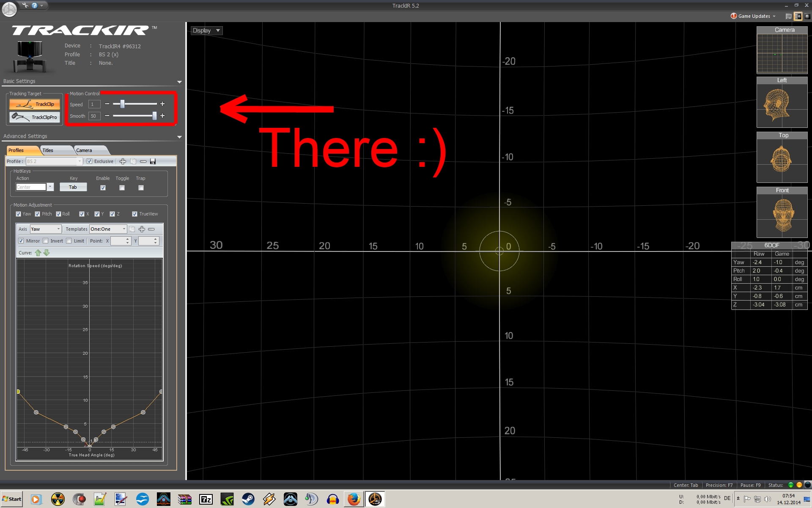The width and height of the screenshot is (812, 508).
Task: Uncheck the Roll motion checkbox
Action: pyautogui.click(x=58, y=214)
